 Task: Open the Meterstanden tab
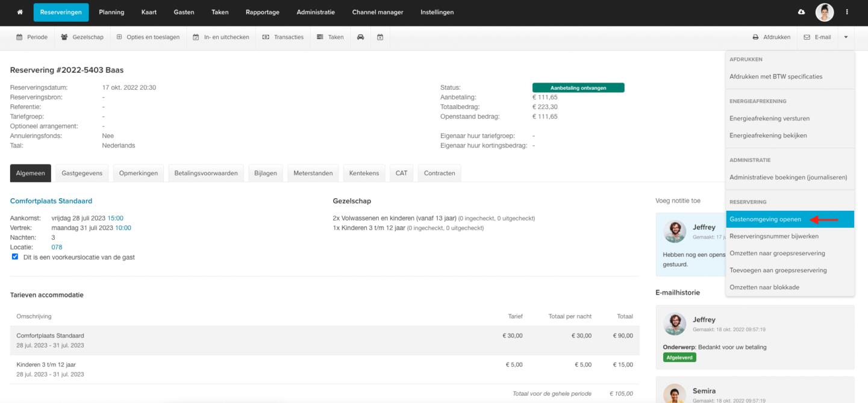pyautogui.click(x=313, y=173)
